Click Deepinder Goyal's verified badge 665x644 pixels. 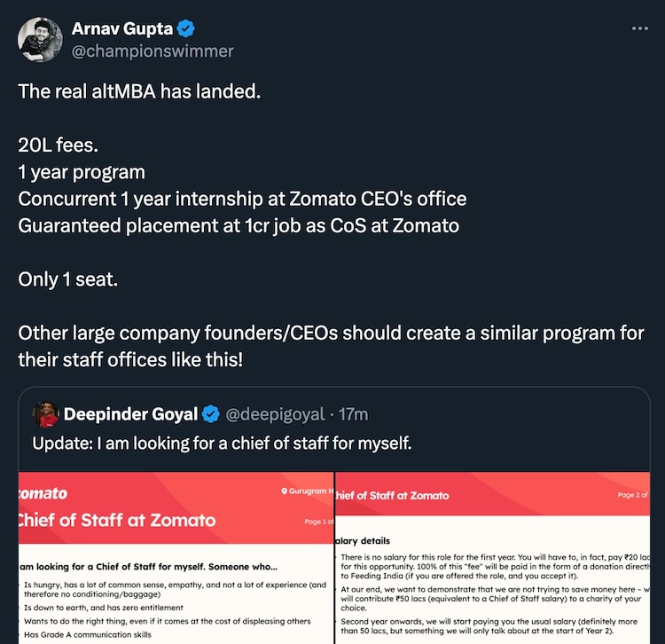point(211,414)
